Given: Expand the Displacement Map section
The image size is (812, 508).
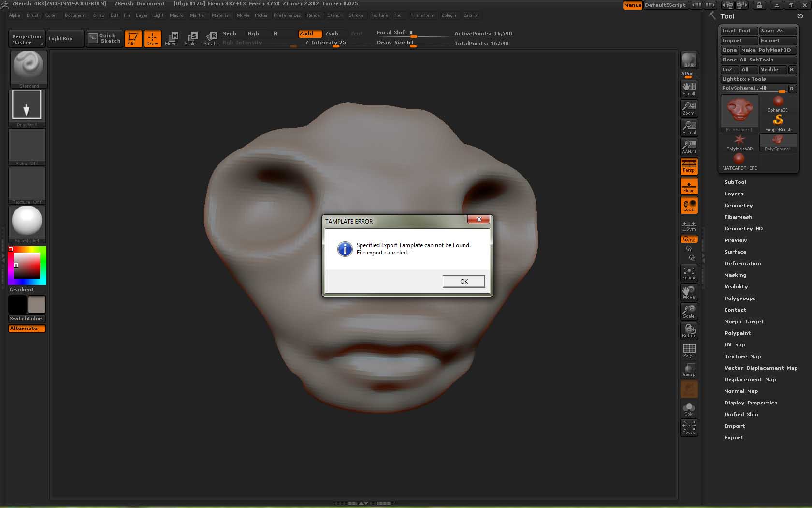Looking at the screenshot, I should point(750,380).
